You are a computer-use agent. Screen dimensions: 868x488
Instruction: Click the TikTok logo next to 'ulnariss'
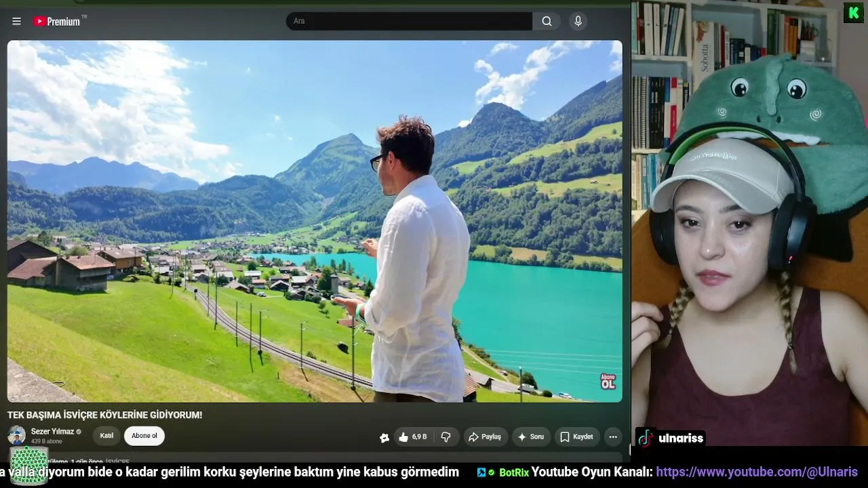click(x=646, y=438)
